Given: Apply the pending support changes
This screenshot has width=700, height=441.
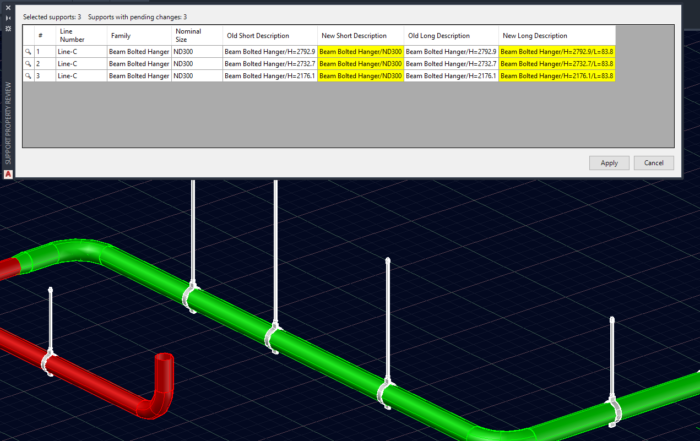Looking at the screenshot, I should pyautogui.click(x=609, y=163).
